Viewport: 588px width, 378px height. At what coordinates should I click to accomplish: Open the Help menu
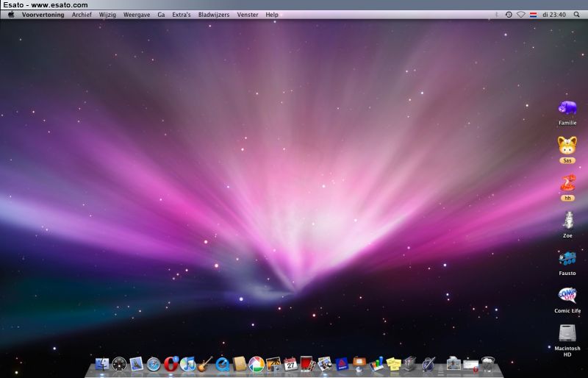[272, 15]
